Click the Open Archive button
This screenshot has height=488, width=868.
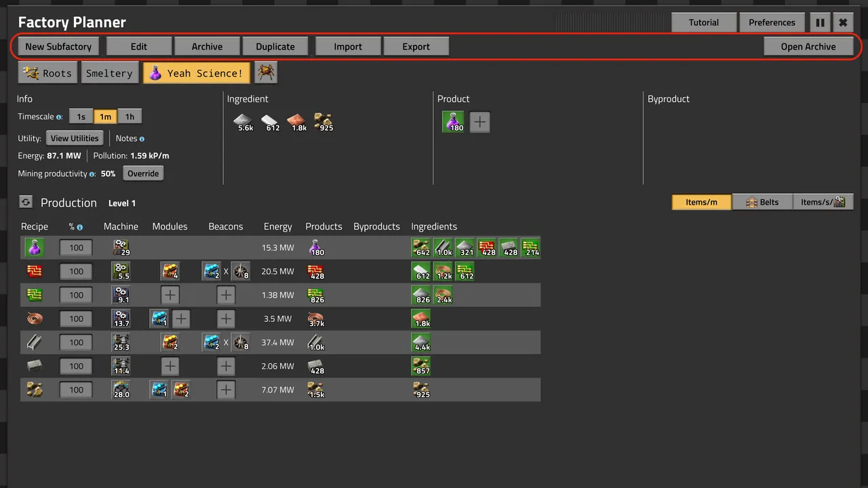pyautogui.click(x=808, y=46)
